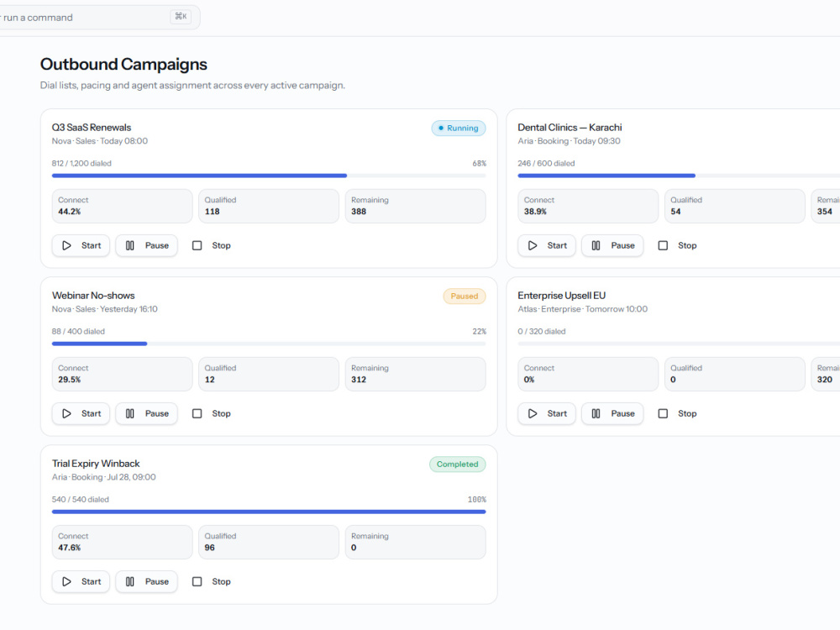Pause the Trial Expiry Winback campaign

click(x=147, y=582)
